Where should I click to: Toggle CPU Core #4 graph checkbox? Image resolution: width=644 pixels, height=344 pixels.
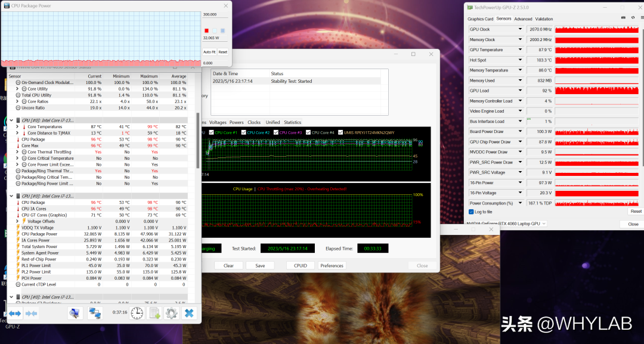coord(308,132)
